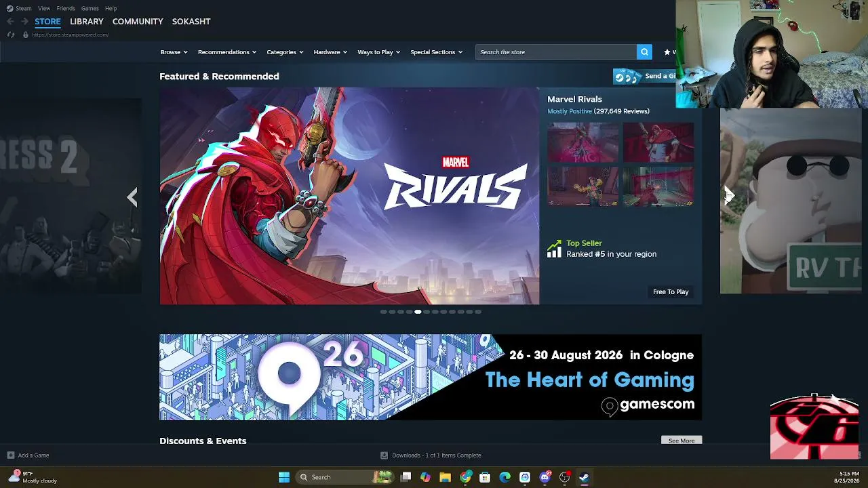
Task: Reload the store page
Action: (x=11, y=35)
